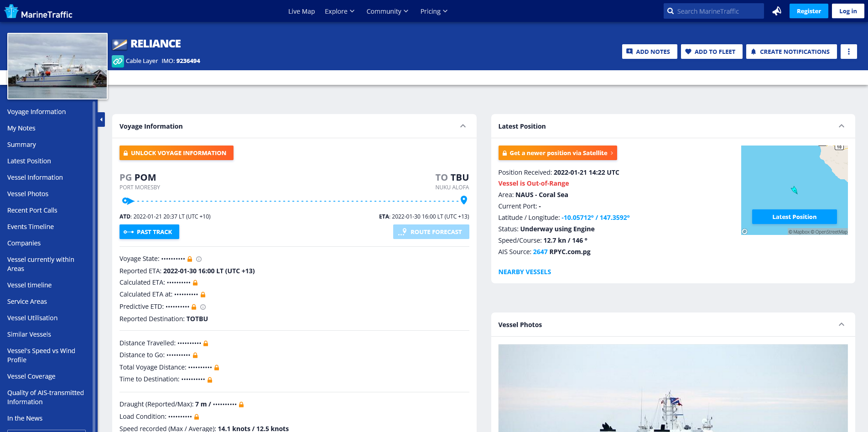The image size is (868, 432).
Task: Click the megaphone announcements icon
Action: tap(777, 11)
